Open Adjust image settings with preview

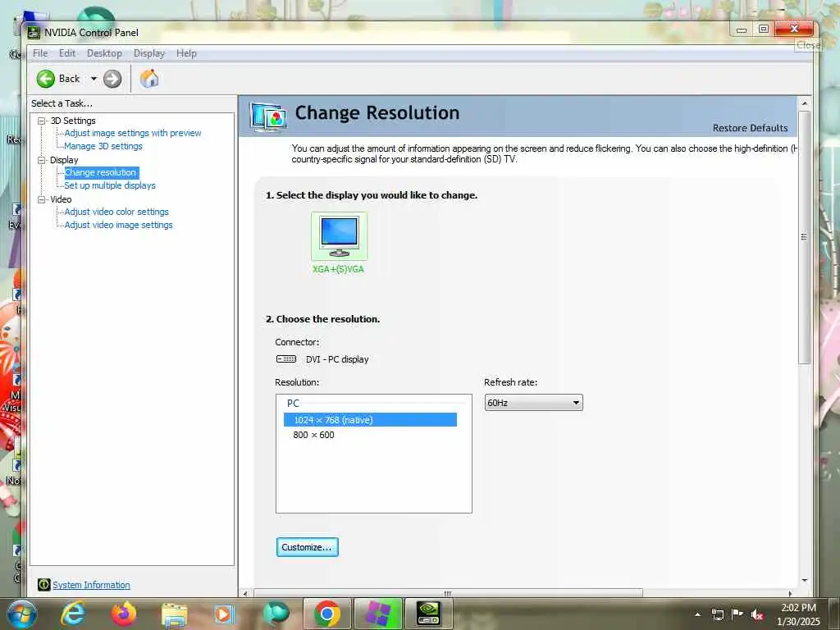coord(133,133)
